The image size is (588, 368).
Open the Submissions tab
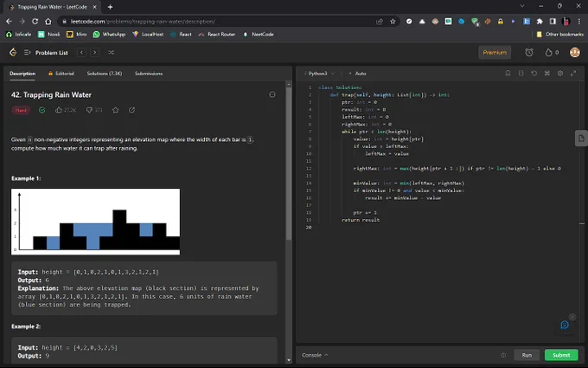coord(149,74)
